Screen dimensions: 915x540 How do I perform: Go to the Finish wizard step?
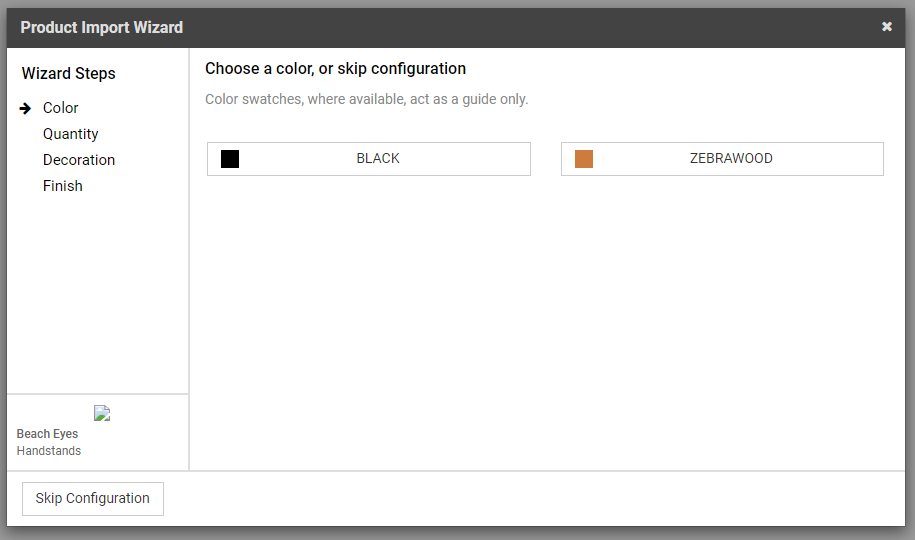tap(62, 186)
